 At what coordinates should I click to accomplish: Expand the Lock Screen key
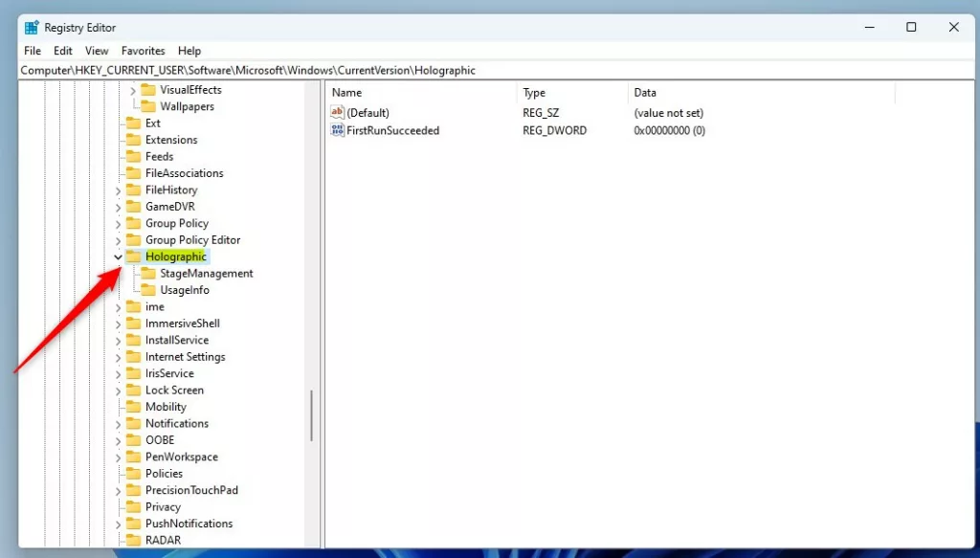[118, 391]
